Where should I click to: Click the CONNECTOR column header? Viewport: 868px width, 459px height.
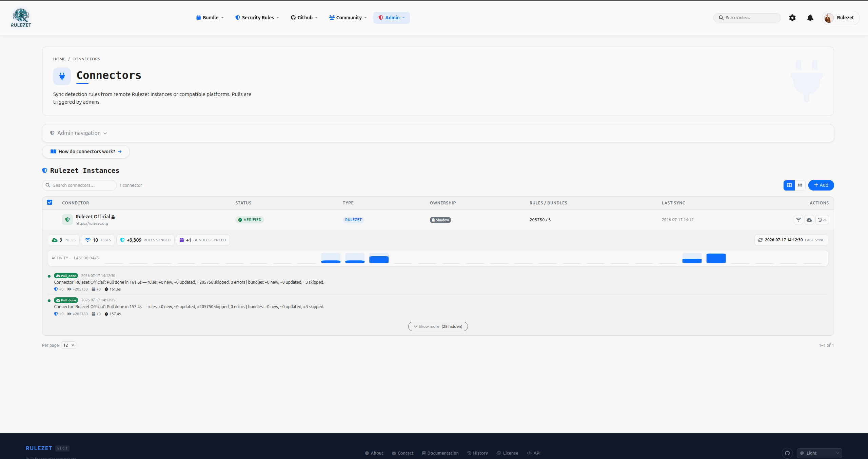coord(75,203)
